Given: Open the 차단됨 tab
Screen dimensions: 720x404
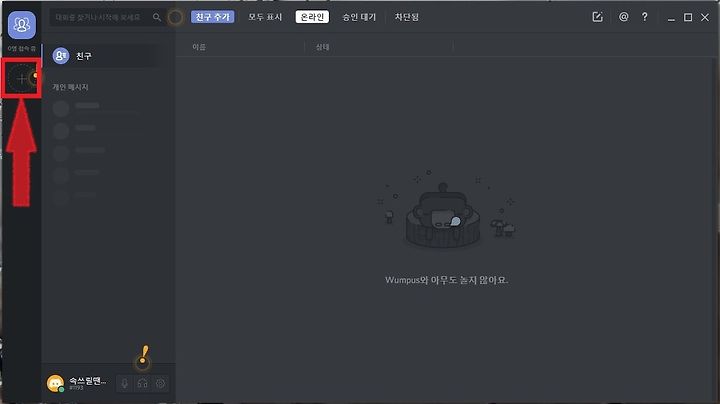Looking at the screenshot, I should point(406,17).
